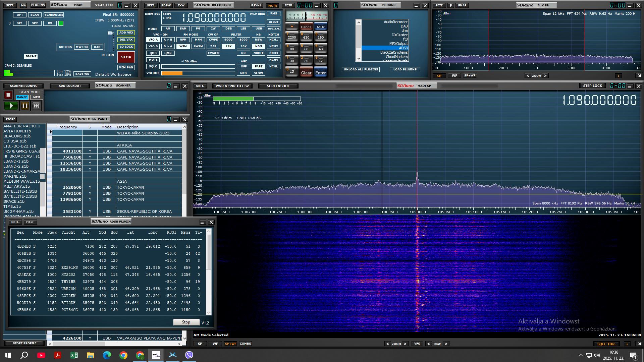
Task: Select the SP+WF view tab
Action: (230, 344)
